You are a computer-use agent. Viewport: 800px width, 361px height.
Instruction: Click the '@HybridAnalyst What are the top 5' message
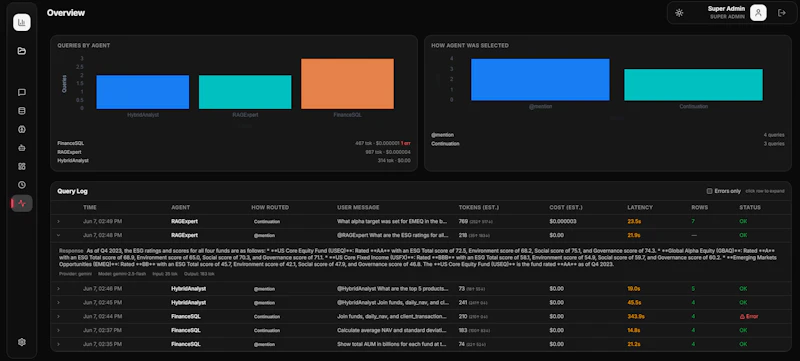(x=393, y=289)
